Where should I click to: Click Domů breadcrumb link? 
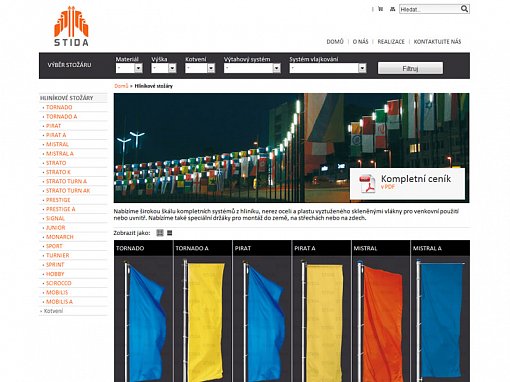coord(121,86)
